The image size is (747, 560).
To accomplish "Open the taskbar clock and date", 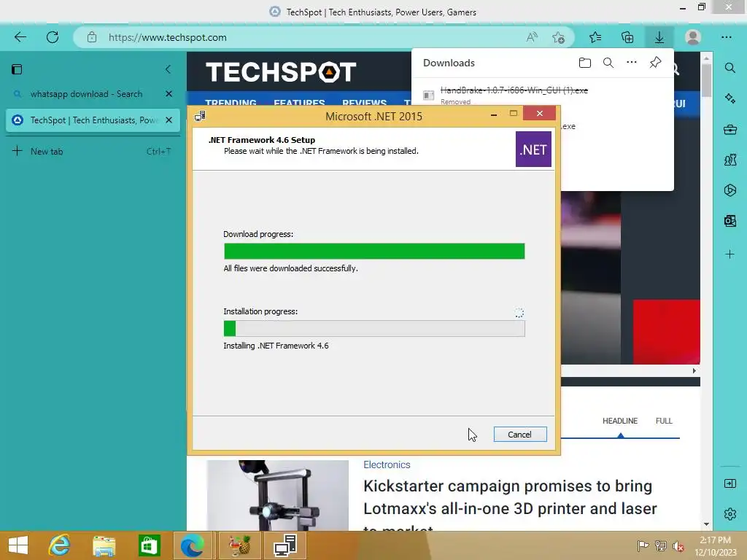I will [x=716, y=545].
